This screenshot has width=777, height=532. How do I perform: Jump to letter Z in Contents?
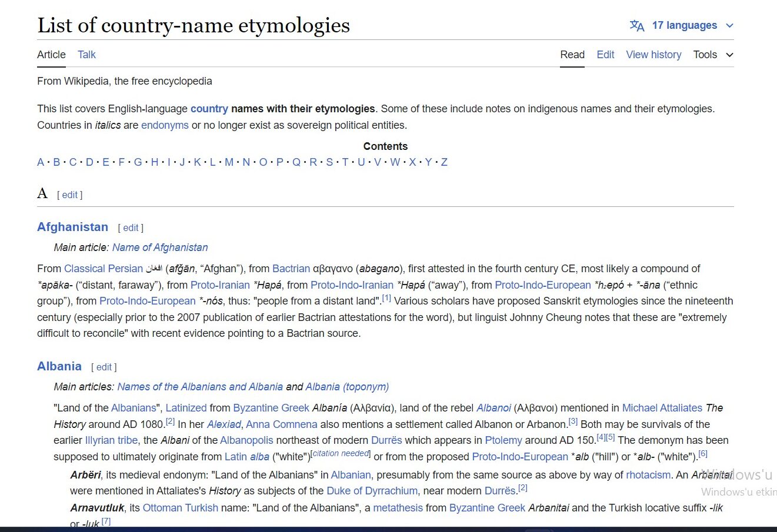click(x=444, y=162)
